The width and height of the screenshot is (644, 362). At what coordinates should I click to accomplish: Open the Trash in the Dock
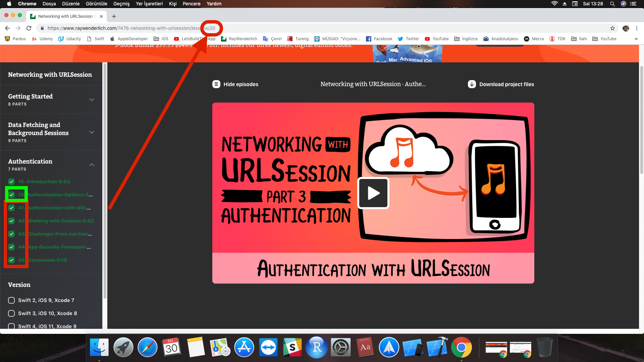click(545, 347)
